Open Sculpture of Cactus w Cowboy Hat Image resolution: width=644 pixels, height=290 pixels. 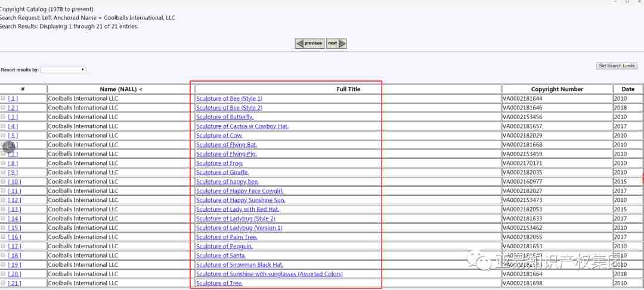pos(242,126)
